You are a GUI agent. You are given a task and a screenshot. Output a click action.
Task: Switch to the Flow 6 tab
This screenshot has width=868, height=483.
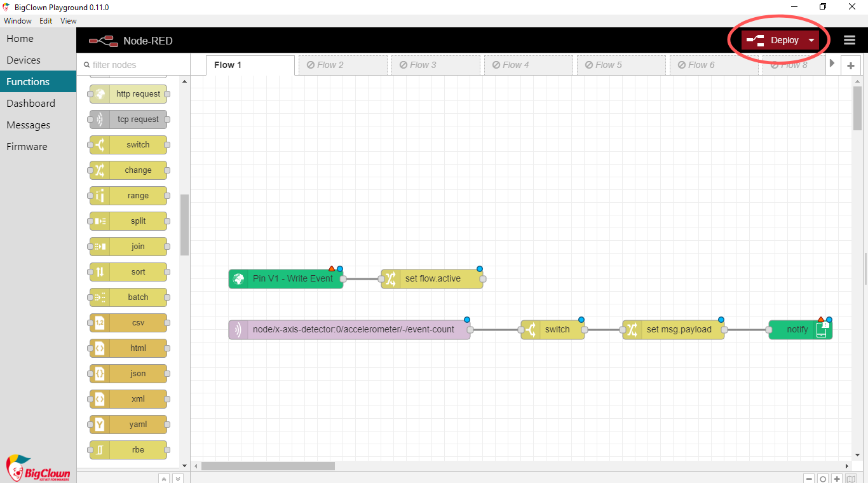click(x=714, y=65)
